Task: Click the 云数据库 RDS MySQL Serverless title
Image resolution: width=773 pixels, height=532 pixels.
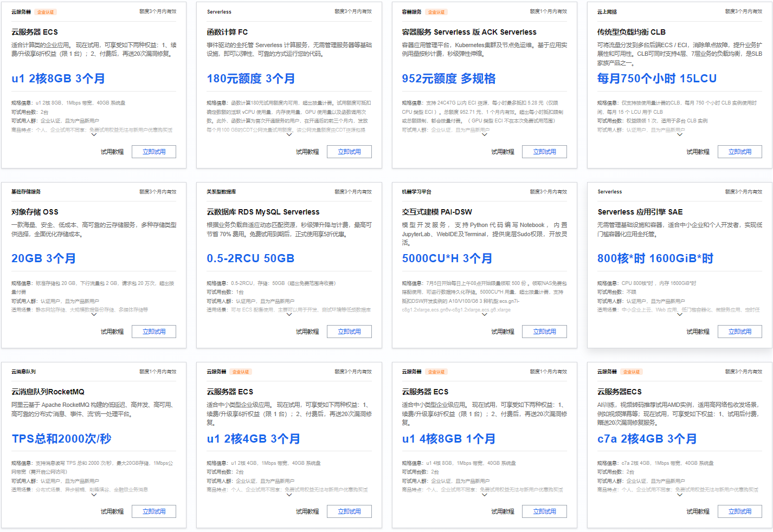Action: click(x=263, y=212)
